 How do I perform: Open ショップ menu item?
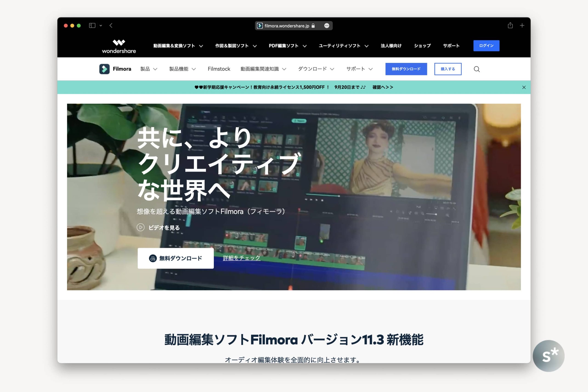[x=422, y=46]
